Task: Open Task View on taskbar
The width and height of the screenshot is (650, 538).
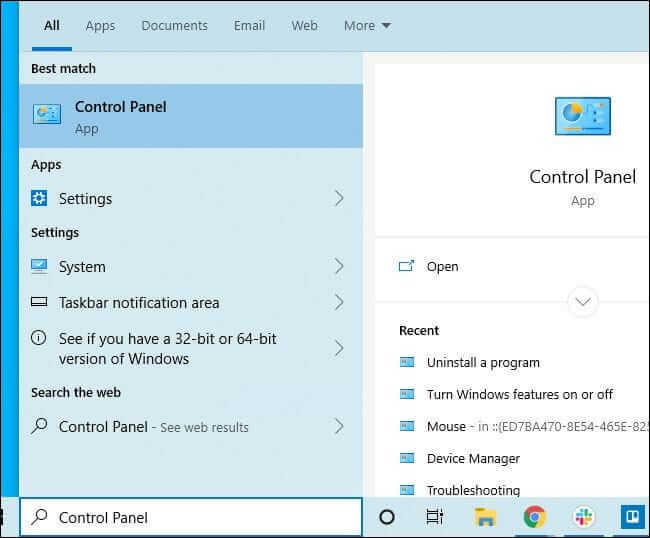Action: pos(435,517)
